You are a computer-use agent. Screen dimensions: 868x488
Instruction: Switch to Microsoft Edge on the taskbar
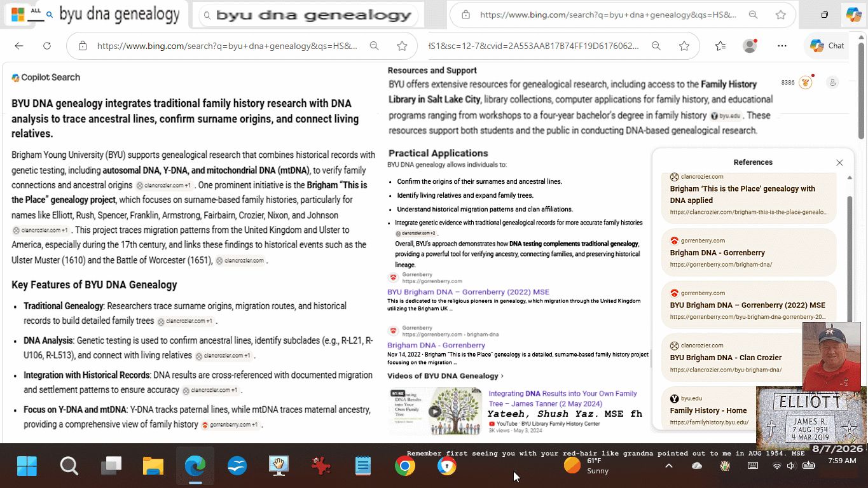click(195, 466)
